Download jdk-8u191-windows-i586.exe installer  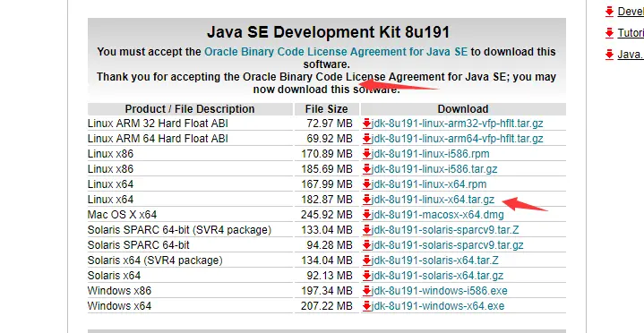(440, 291)
